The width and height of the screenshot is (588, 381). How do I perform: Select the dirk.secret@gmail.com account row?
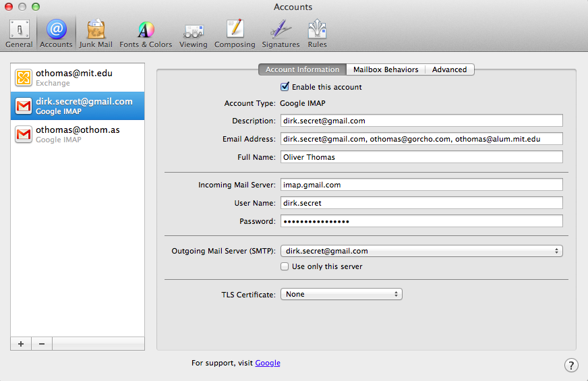[78, 106]
